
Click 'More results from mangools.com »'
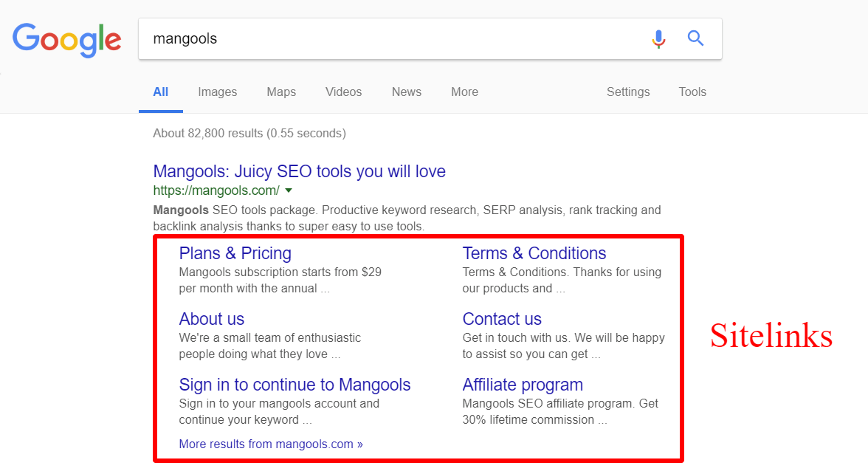pyautogui.click(x=271, y=444)
